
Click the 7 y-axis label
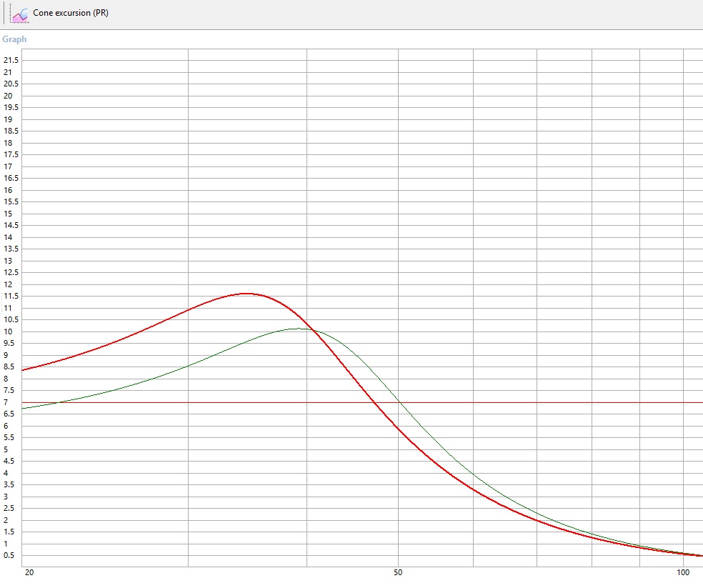point(6,402)
